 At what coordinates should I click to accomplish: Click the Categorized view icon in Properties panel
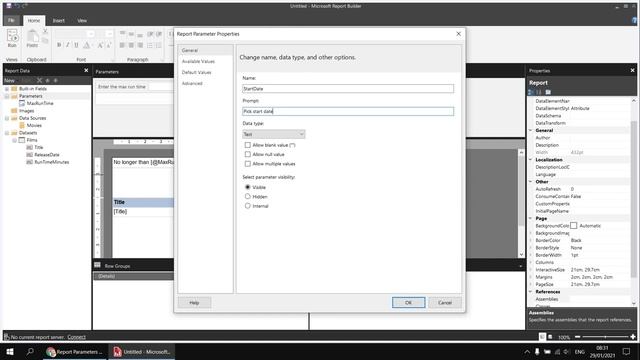tap(531, 92)
